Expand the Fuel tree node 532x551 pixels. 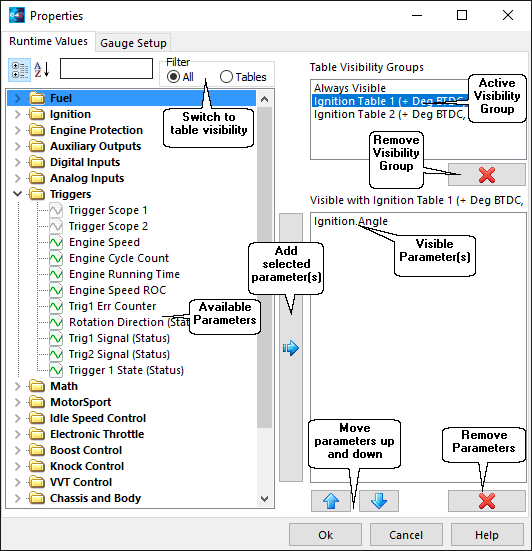point(18,98)
